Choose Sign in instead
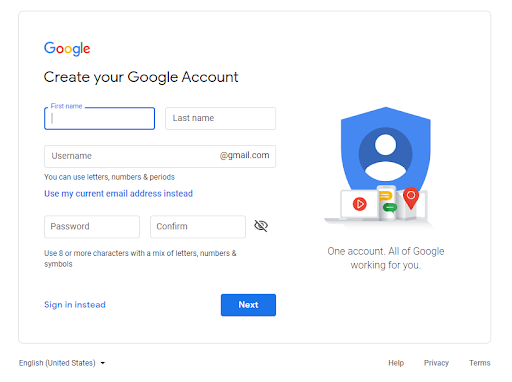Viewport: 512px width, 382px height. pos(75,305)
